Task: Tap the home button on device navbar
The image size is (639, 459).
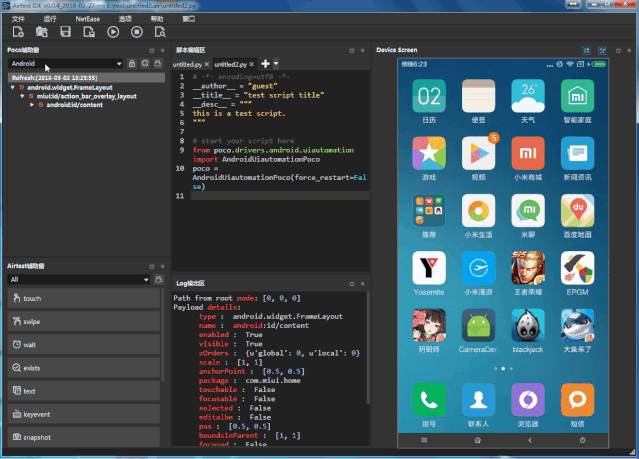Action: (x=478, y=440)
